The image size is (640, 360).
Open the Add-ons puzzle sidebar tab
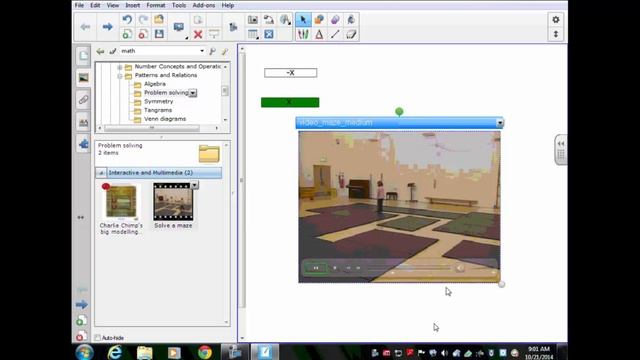[x=83, y=144]
